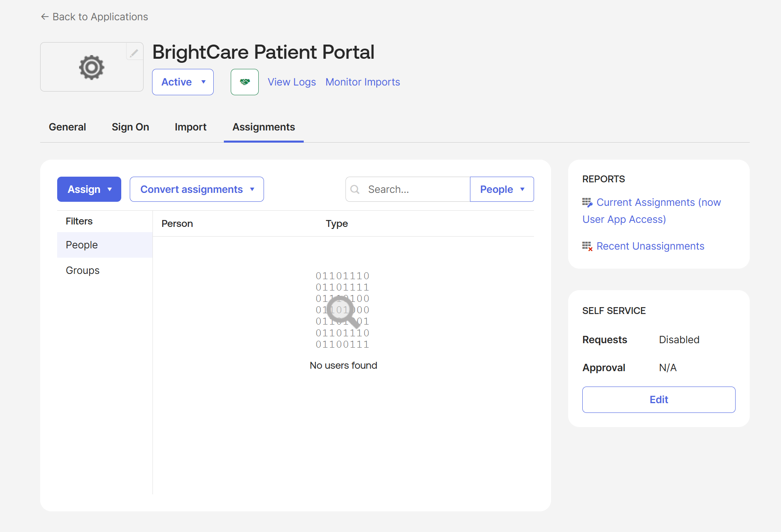Click the Current Assignments report icon
The height and width of the screenshot is (532, 781).
[x=587, y=202]
